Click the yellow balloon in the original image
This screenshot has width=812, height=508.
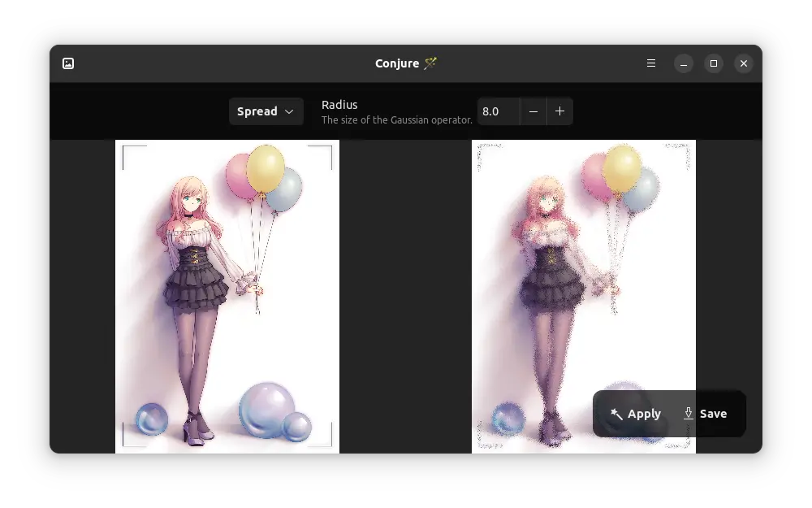[266, 168]
